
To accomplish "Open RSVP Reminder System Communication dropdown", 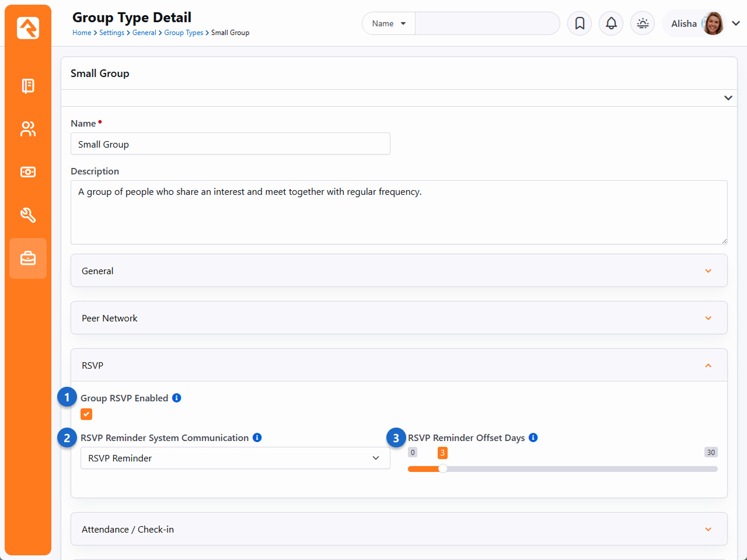I will click(235, 458).
